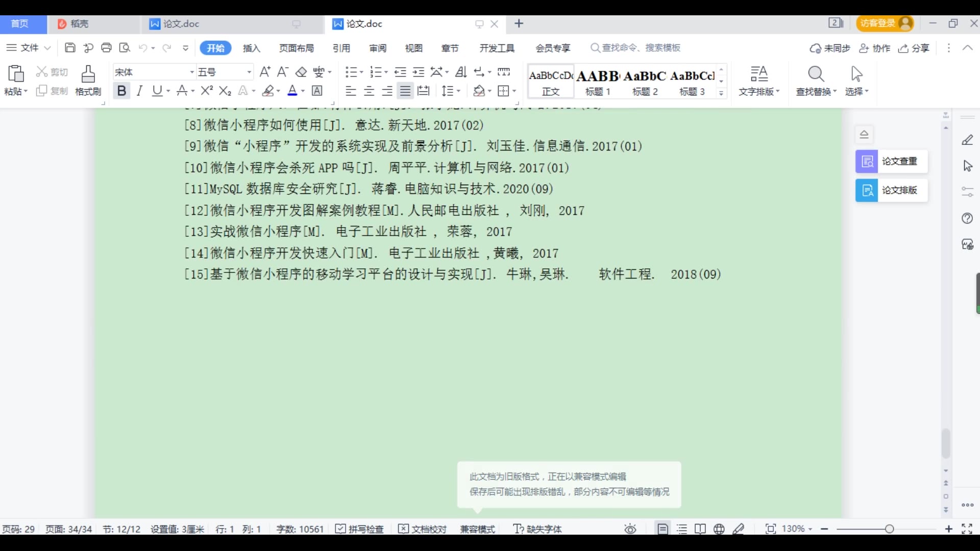Open line spacing dropdown
The image size is (980, 551).
click(451, 91)
